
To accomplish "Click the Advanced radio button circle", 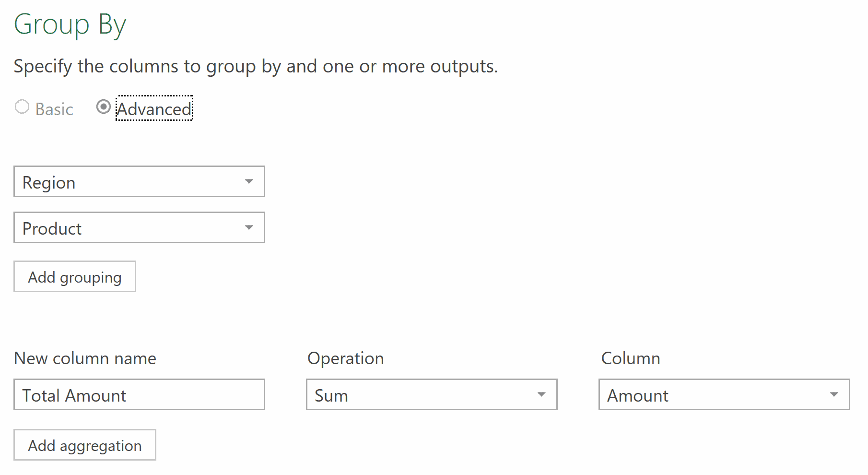I will click(103, 107).
